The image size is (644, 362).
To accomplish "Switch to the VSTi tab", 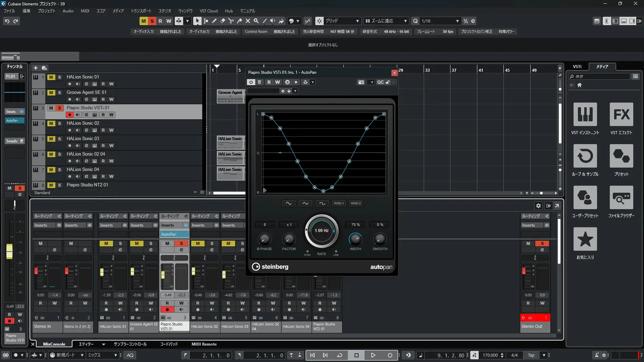I will coord(577,67).
